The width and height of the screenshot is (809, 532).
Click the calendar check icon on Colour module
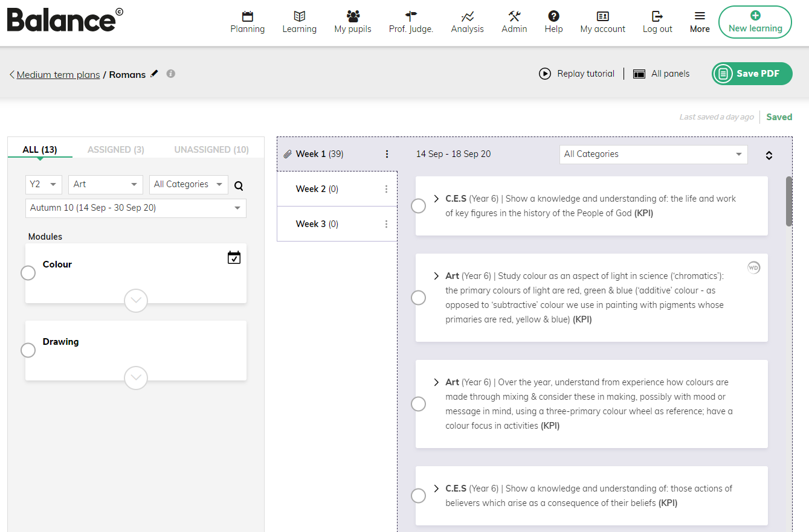tap(234, 258)
